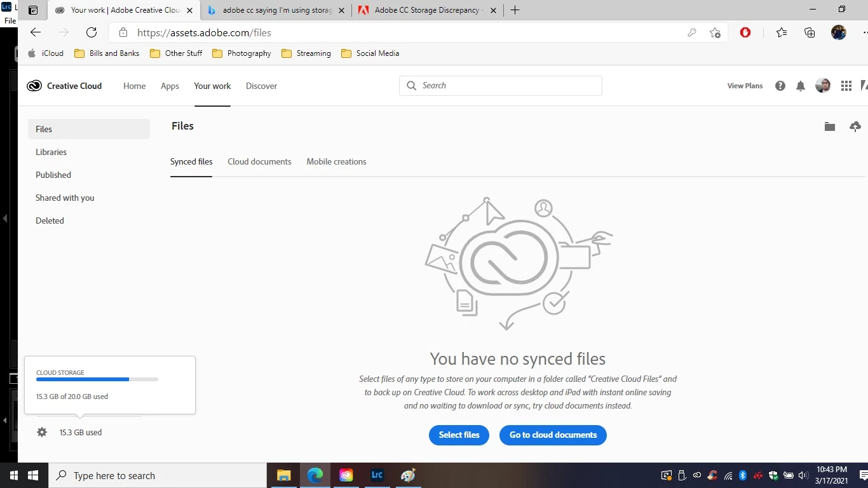Go to the Home nav item
The width and height of the screenshot is (868, 488).
(134, 86)
